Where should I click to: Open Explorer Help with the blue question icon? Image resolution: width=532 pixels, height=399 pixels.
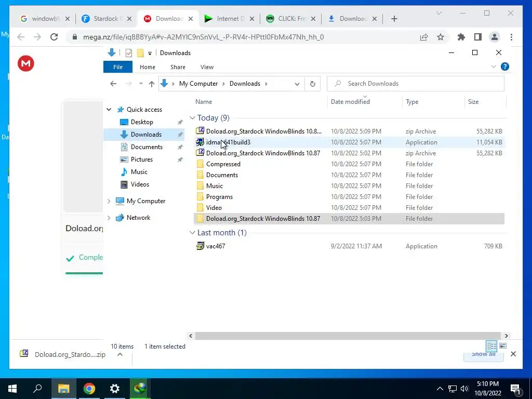pos(505,67)
